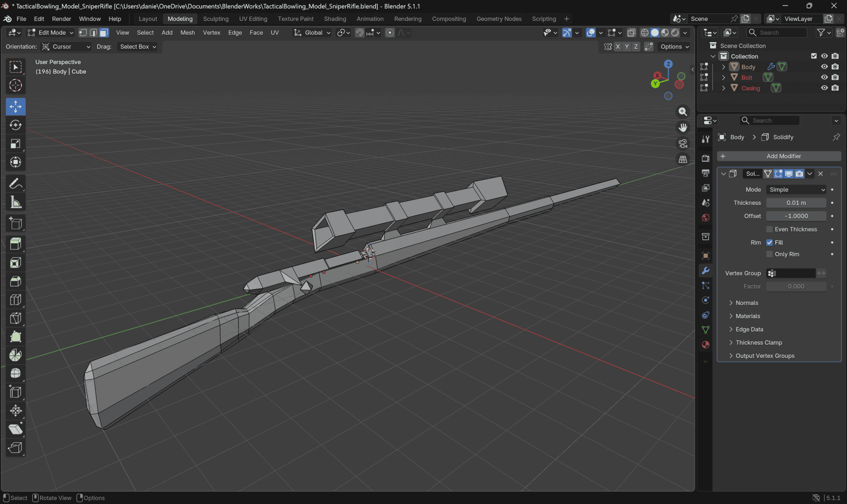847x504 pixels.
Task: Switch to the UV Editing workspace tab
Action: click(253, 19)
